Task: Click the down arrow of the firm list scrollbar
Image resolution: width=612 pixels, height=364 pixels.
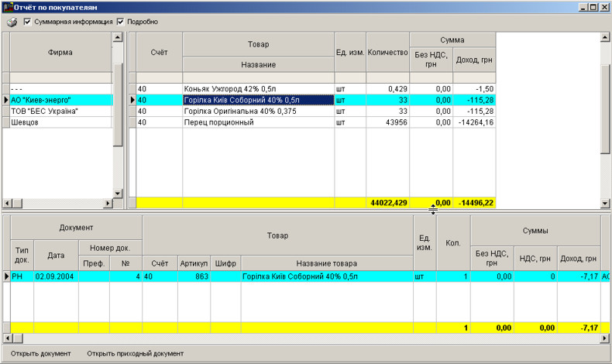Action: coord(119,193)
